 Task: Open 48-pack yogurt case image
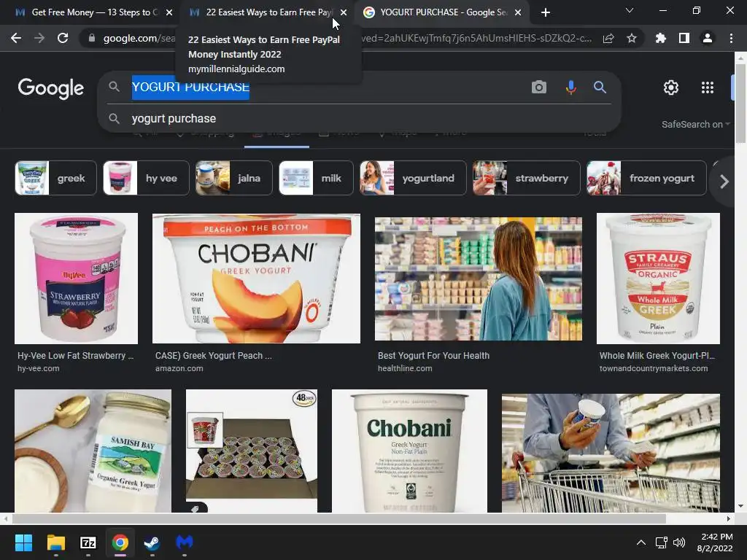point(252,451)
